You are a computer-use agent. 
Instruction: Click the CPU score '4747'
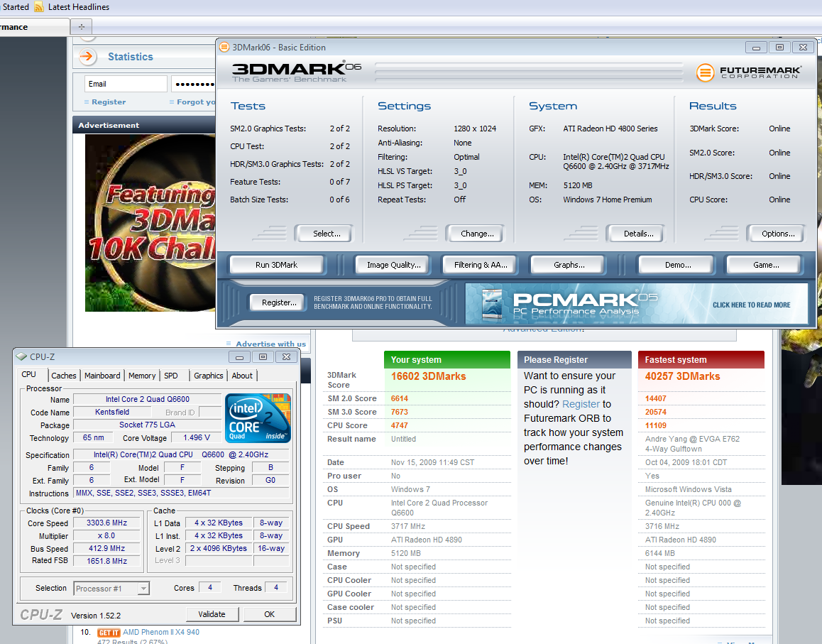click(400, 425)
